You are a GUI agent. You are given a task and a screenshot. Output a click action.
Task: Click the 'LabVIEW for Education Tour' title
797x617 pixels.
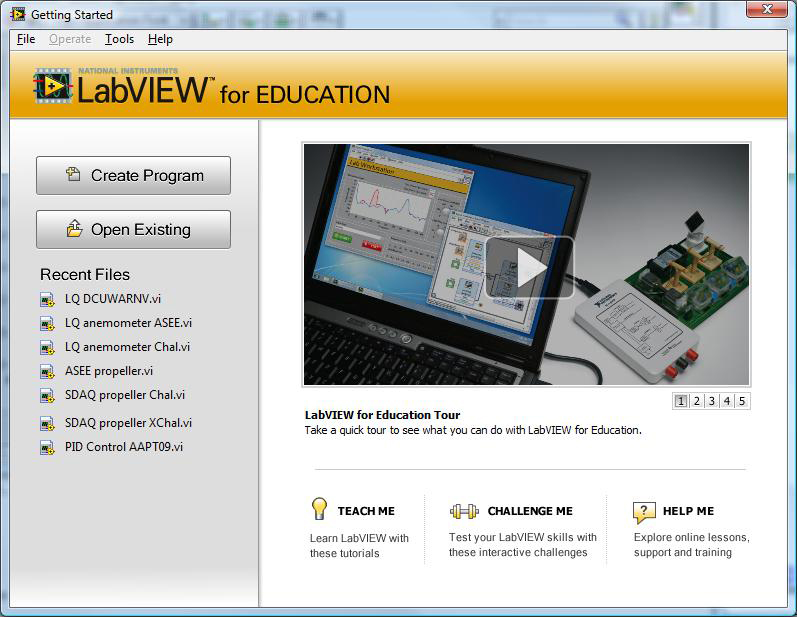[x=382, y=415]
